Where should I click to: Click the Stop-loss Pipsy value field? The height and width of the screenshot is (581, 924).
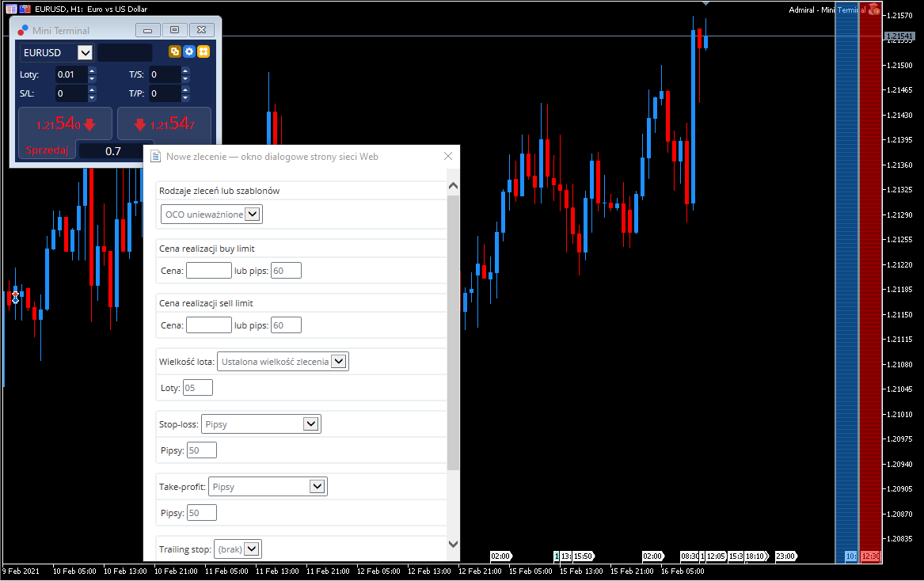click(202, 450)
